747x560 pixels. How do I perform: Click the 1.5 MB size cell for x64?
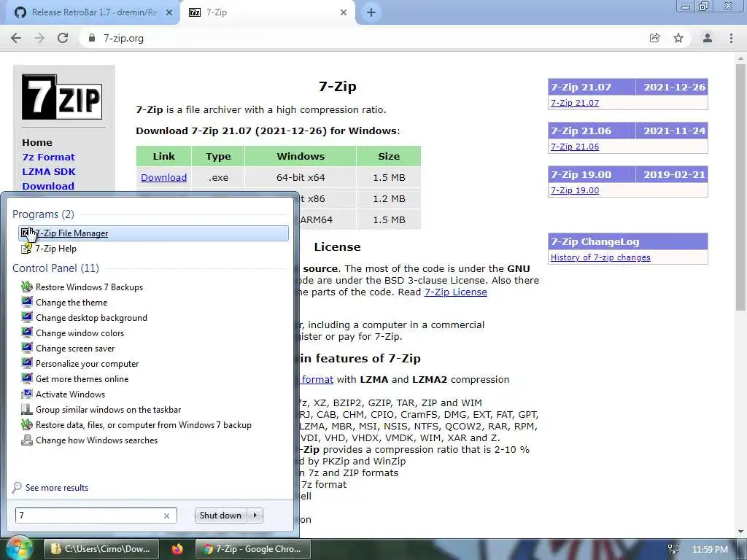pyautogui.click(x=389, y=178)
